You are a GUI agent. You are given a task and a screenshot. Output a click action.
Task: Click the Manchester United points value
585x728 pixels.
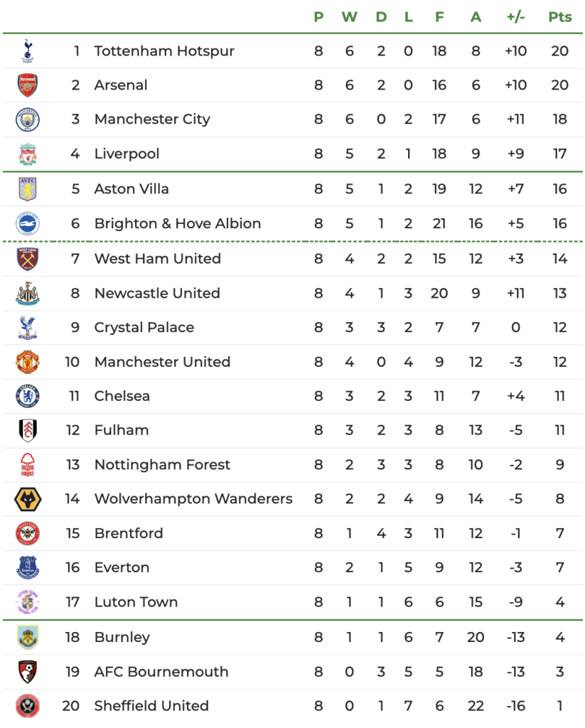point(560,362)
